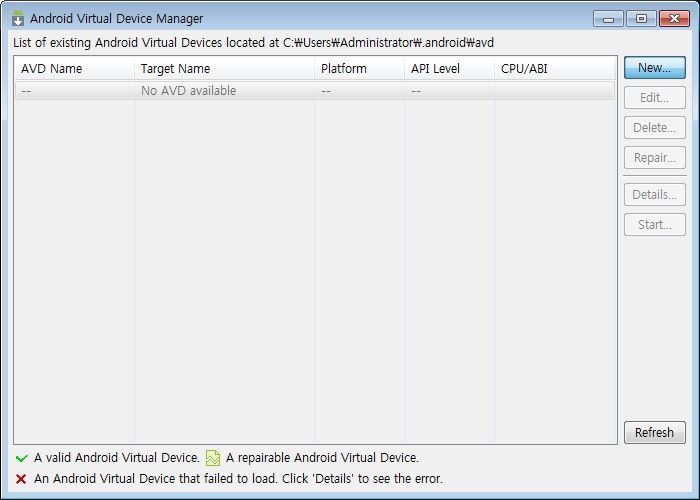Image resolution: width=700 pixels, height=500 pixels.
Task: Click the Start... button
Action: 654,224
